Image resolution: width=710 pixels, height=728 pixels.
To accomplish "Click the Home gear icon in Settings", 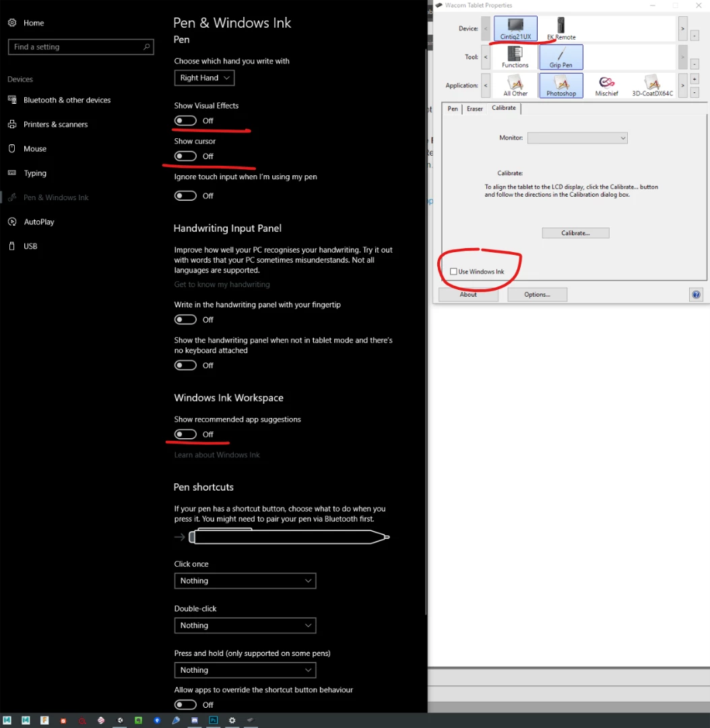I will 12,23.
